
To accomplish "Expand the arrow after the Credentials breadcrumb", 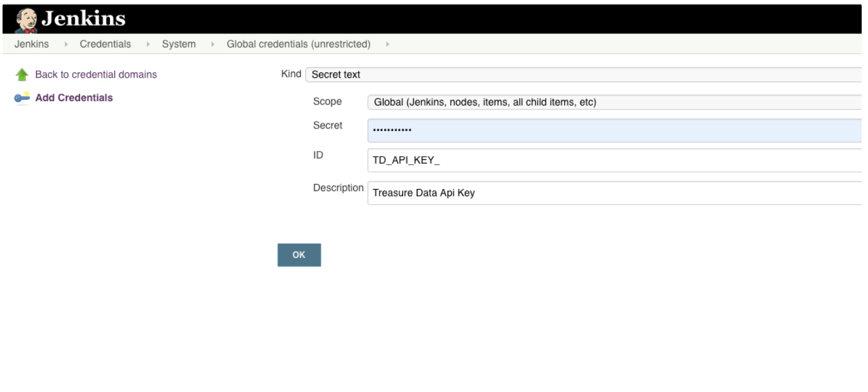I will pyautogui.click(x=147, y=44).
